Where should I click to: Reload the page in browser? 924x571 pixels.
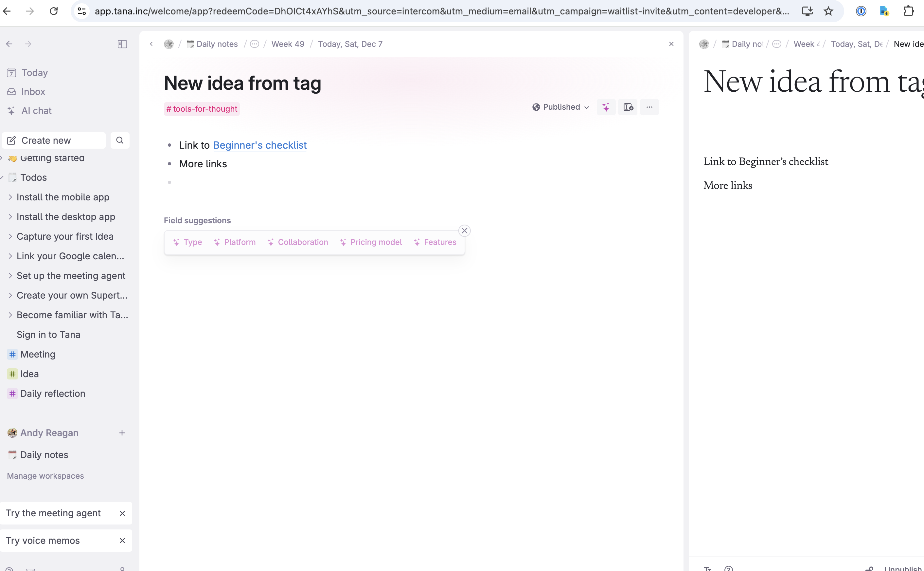tap(54, 11)
